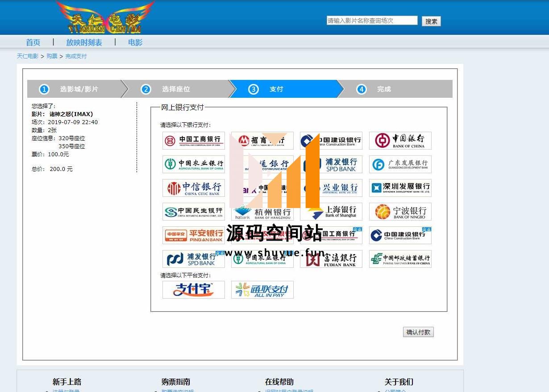Click the showtime 2019-07-09 22:40
This screenshot has width=549, height=392.
73,122
